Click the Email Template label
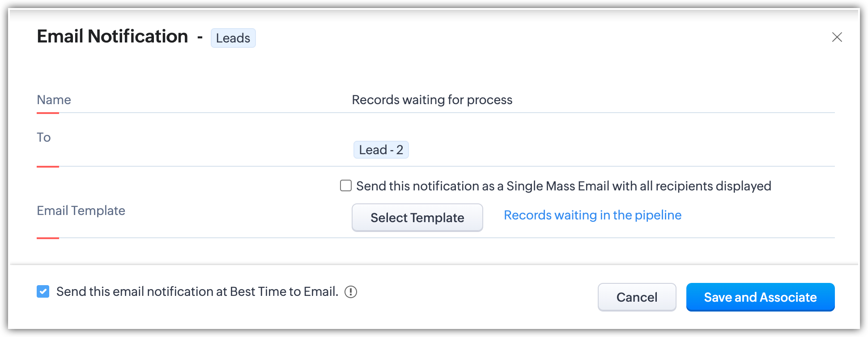868x337 pixels. click(81, 211)
